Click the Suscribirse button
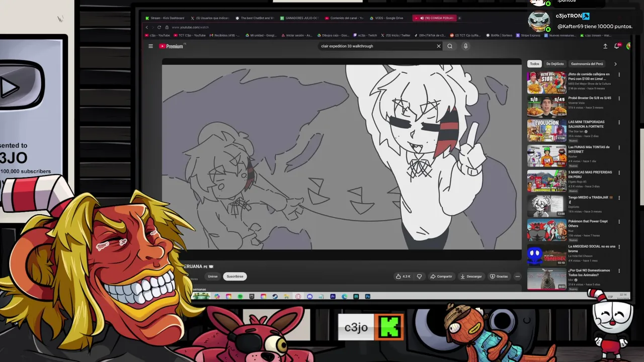 pyautogui.click(x=234, y=277)
